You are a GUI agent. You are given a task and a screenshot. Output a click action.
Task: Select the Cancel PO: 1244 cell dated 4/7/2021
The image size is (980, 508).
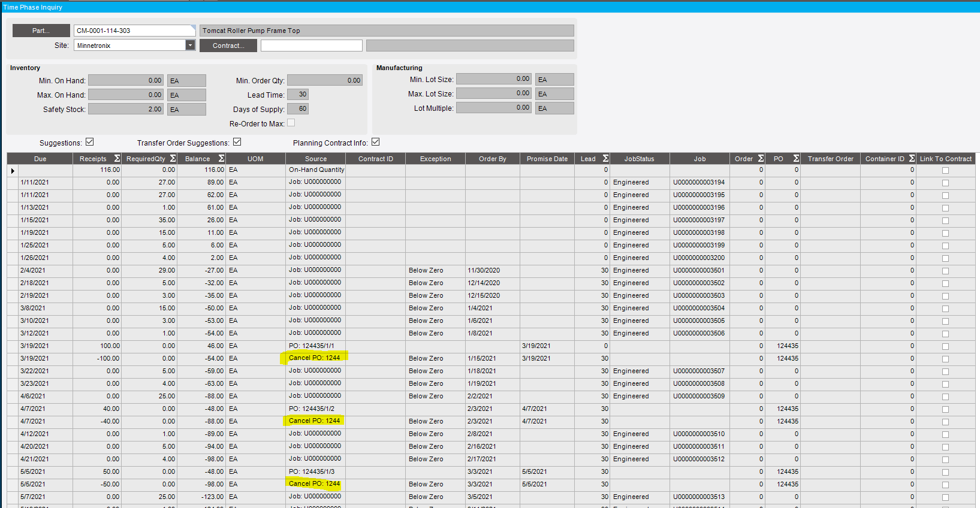pyautogui.click(x=316, y=421)
